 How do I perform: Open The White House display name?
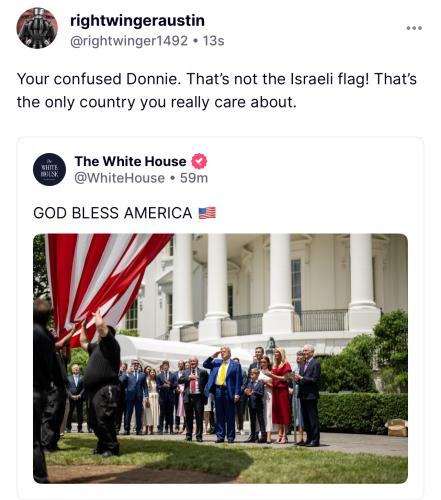tap(130, 161)
